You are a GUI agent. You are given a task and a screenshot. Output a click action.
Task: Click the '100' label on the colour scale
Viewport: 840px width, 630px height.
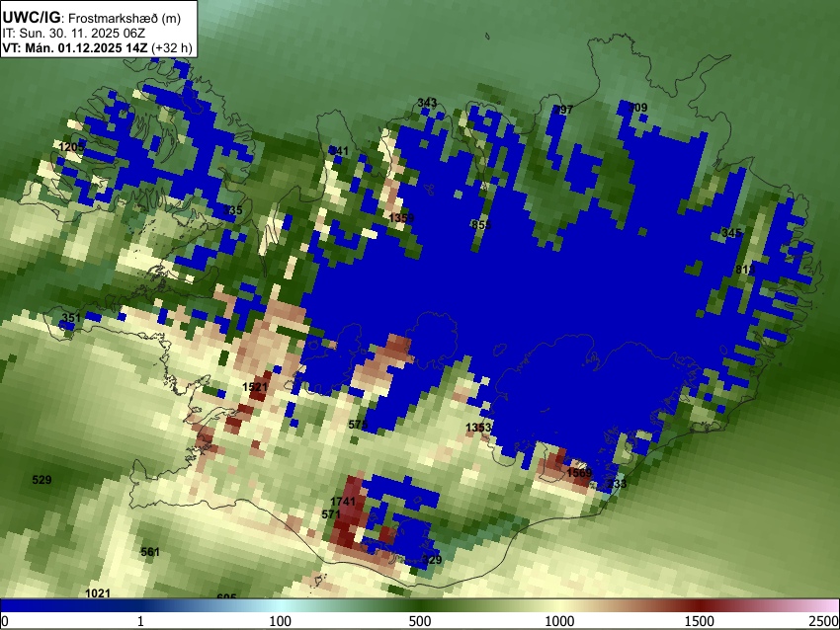tap(281, 621)
